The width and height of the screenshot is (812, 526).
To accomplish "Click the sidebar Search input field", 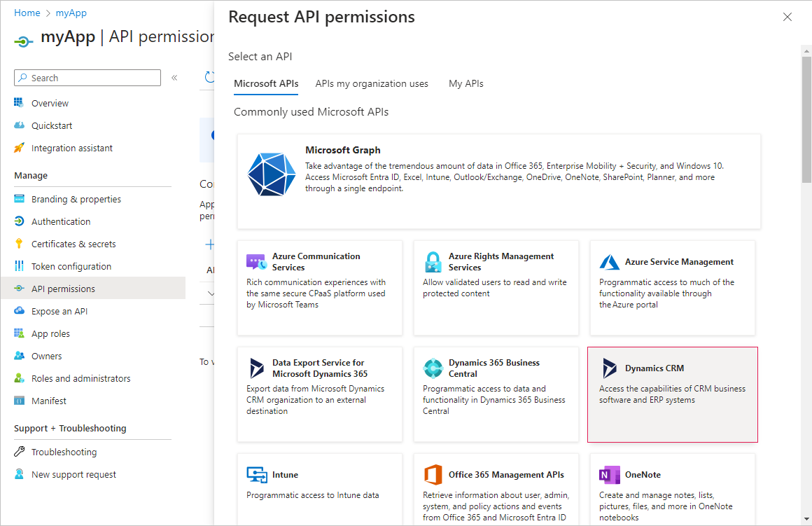I will click(x=87, y=78).
